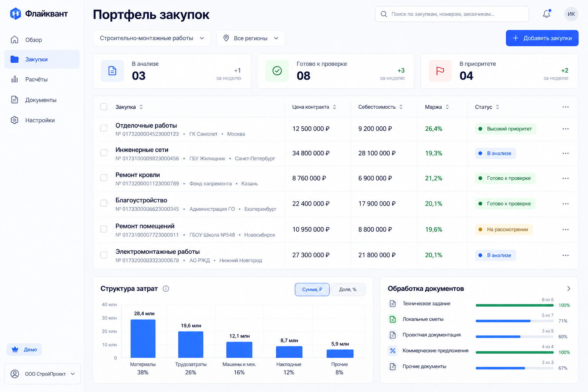Open Строительно-монтажные работы dropdown
588x392 pixels.
152,38
